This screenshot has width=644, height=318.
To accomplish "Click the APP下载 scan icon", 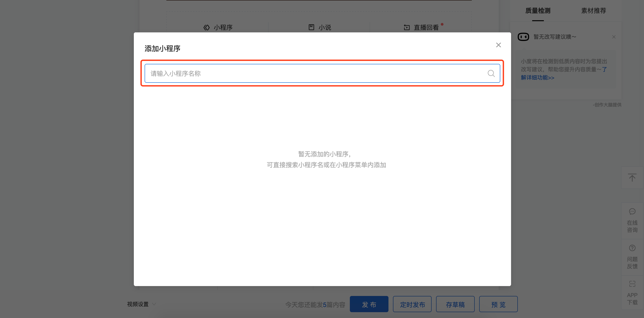I will pos(632,284).
